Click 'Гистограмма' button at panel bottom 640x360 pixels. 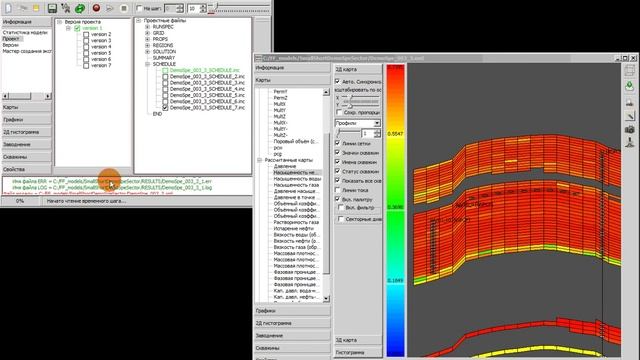pos(358,352)
